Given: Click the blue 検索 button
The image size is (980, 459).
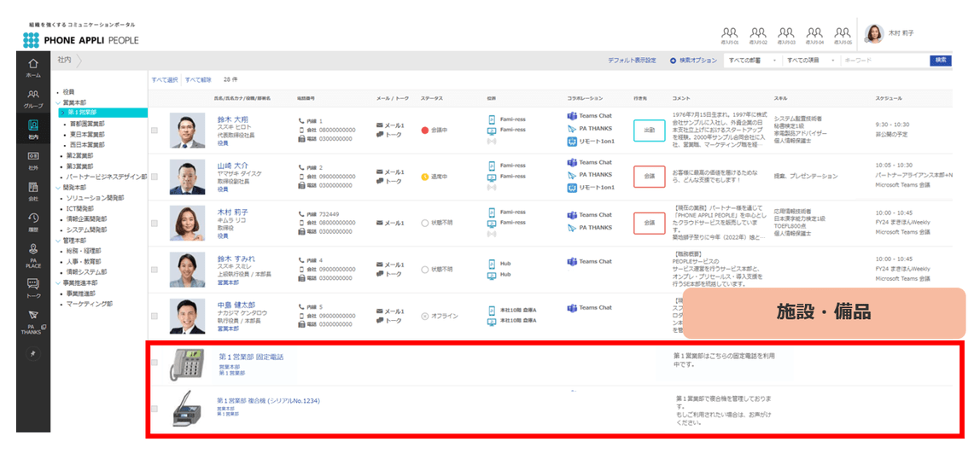Looking at the screenshot, I should [941, 60].
